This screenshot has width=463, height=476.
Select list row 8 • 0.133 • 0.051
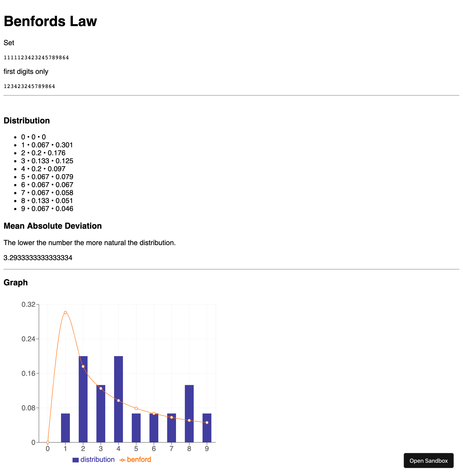pyautogui.click(x=47, y=201)
